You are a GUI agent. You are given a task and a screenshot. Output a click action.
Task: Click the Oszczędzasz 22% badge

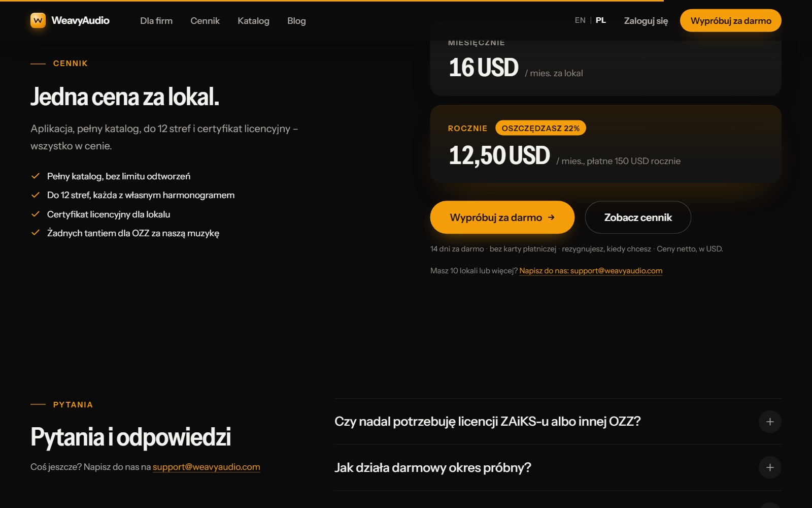tap(540, 128)
